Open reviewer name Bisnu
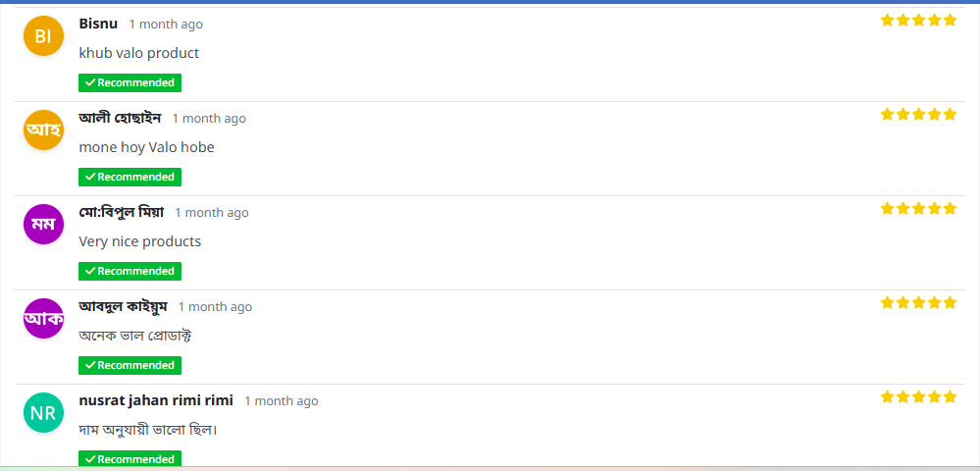980x471 pixels. coord(98,24)
